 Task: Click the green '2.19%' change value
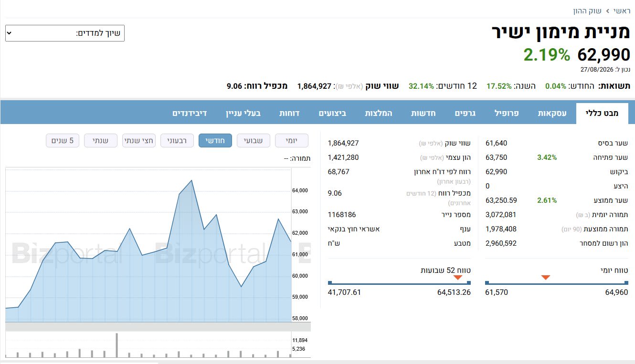click(547, 55)
